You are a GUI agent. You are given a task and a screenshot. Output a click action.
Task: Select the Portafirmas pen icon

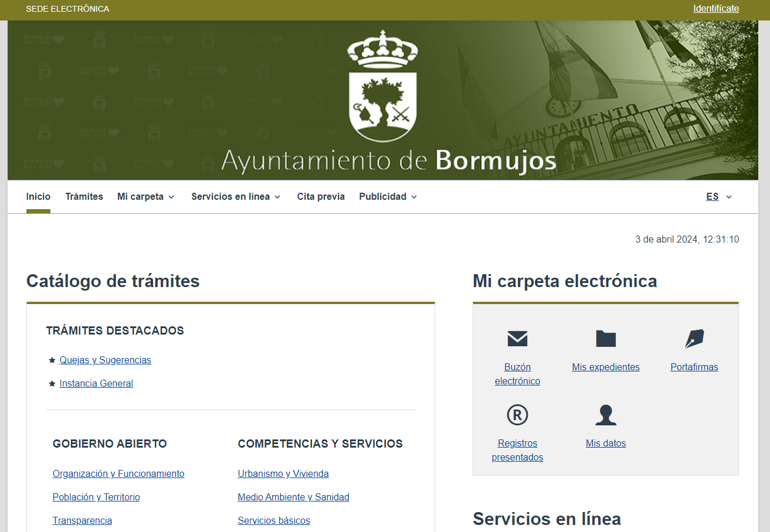click(x=694, y=338)
